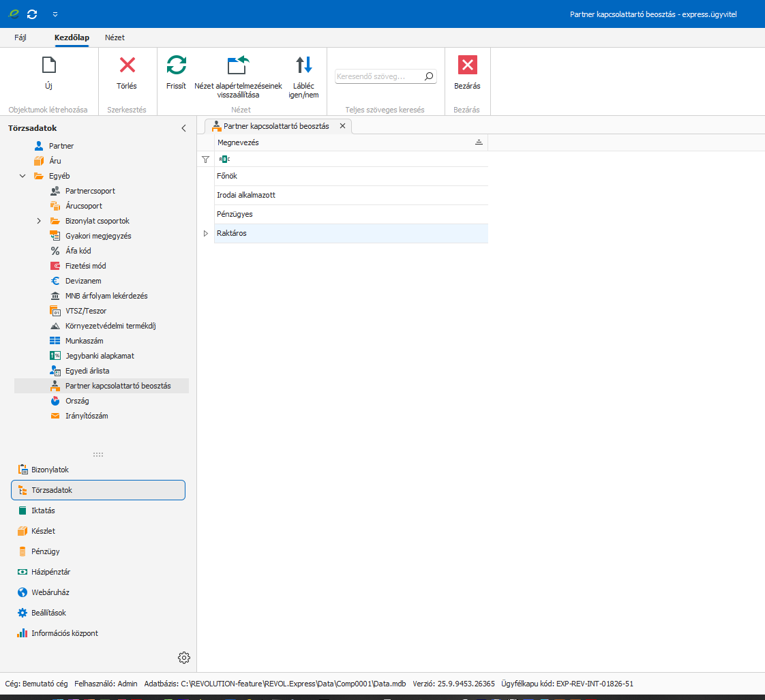Screen dimensions: 765x700
Task: Open the quick access toolbar dropdown arrow
Action: (x=55, y=14)
